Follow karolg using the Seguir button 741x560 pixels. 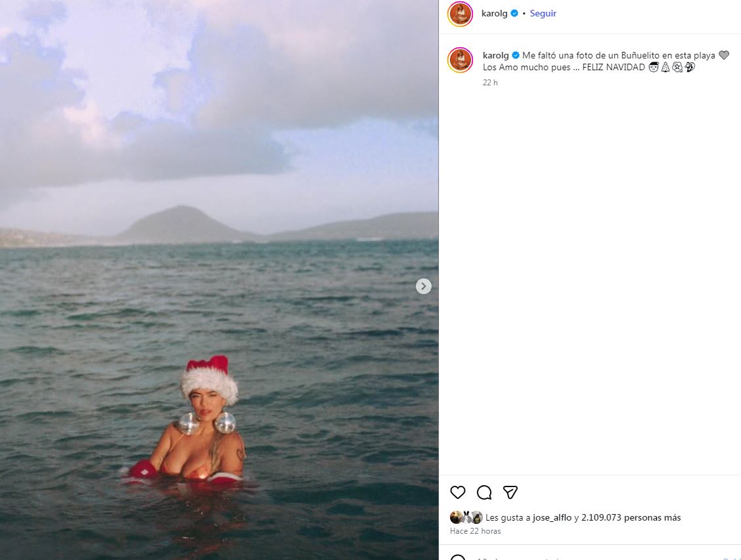pyautogui.click(x=543, y=13)
